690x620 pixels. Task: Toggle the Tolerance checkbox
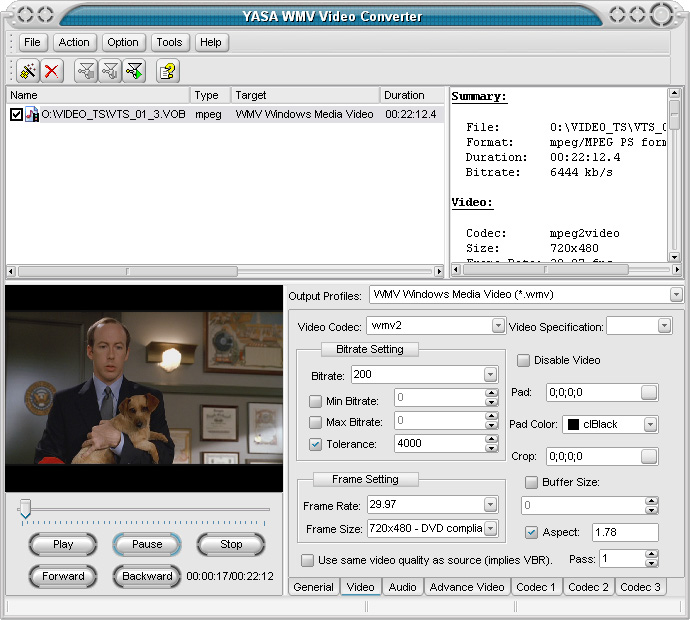[x=315, y=443]
